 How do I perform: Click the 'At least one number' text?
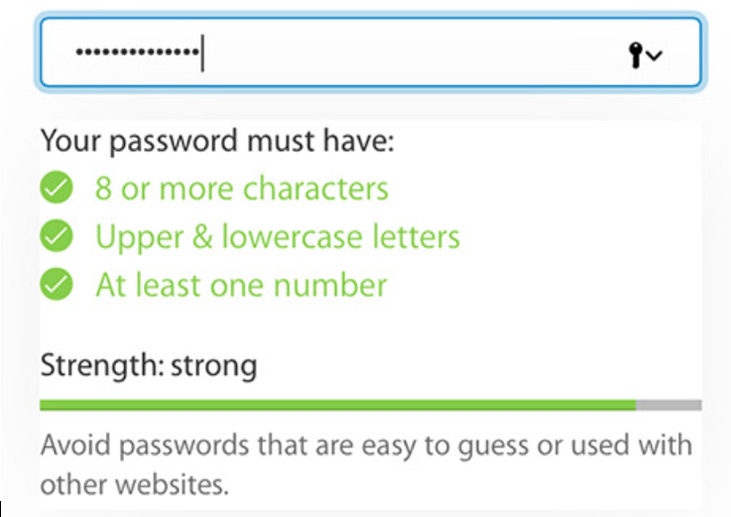coord(241,285)
